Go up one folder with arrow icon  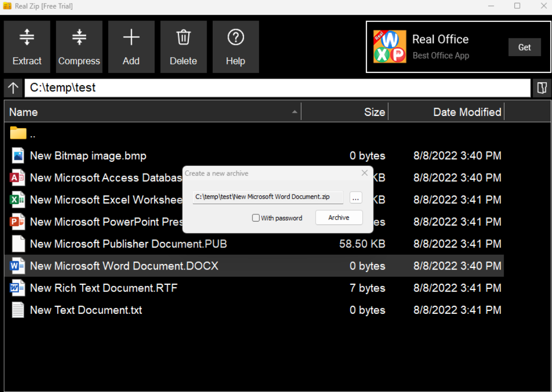[13, 88]
